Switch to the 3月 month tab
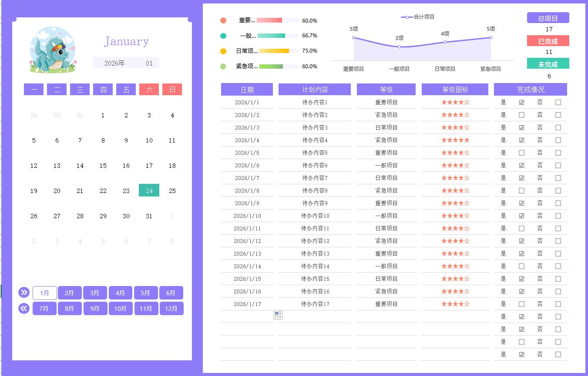Viewport: 588px width, 376px height. [x=95, y=293]
